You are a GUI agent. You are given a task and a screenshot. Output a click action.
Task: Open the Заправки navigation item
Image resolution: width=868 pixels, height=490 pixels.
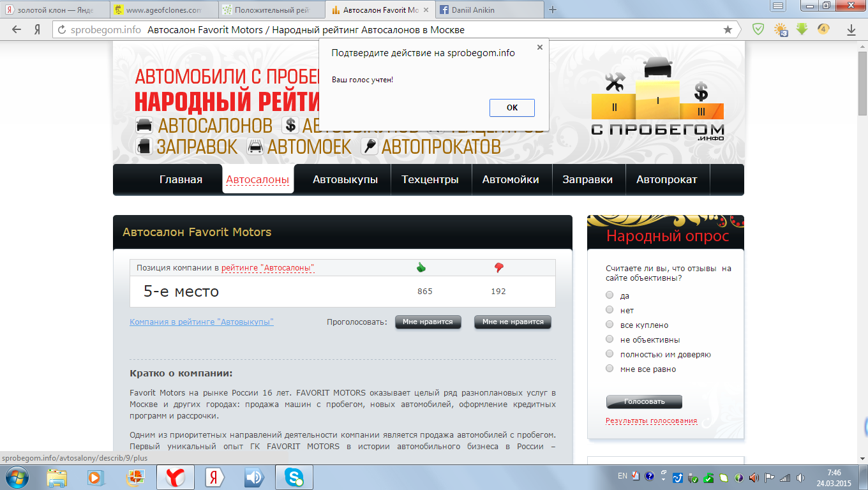pyautogui.click(x=587, y=179)
